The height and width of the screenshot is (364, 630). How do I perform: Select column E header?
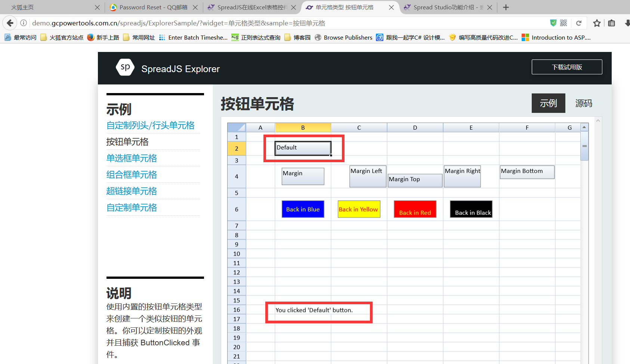click(471, 127)
